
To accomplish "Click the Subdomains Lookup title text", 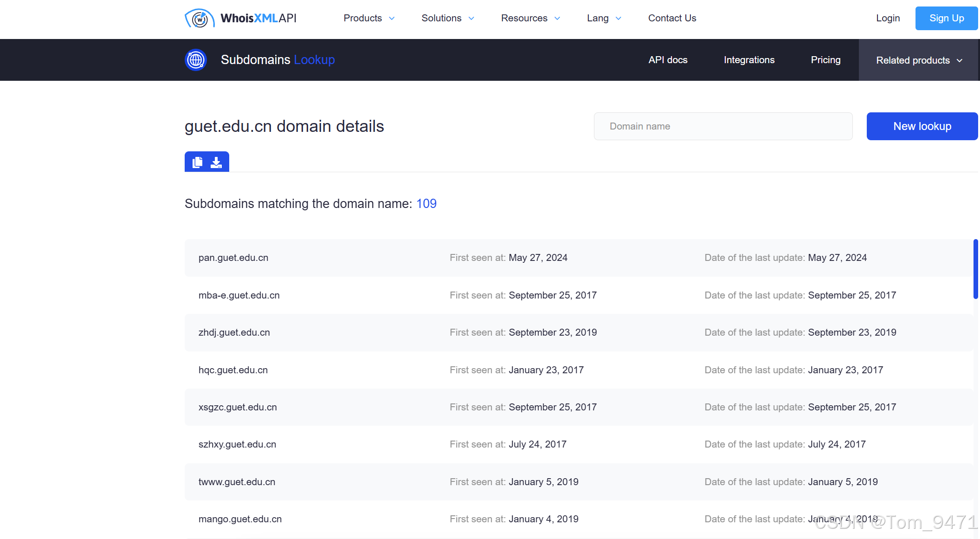I will [x=277, y=60].
